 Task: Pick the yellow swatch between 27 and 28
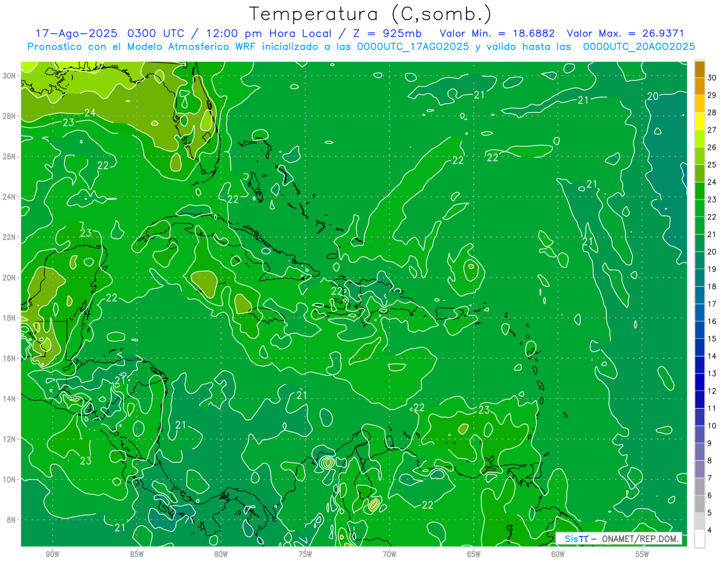(699, 121)
